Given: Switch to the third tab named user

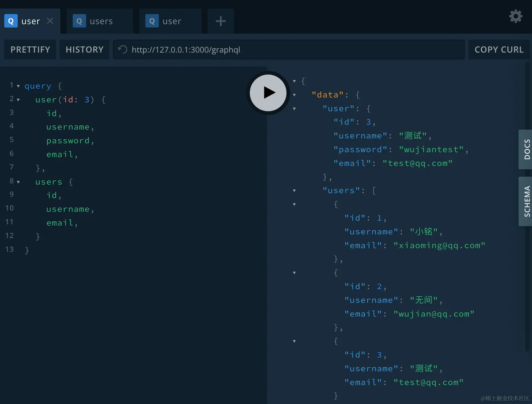Looking at the screenshot, I should (x=170, y=21).
